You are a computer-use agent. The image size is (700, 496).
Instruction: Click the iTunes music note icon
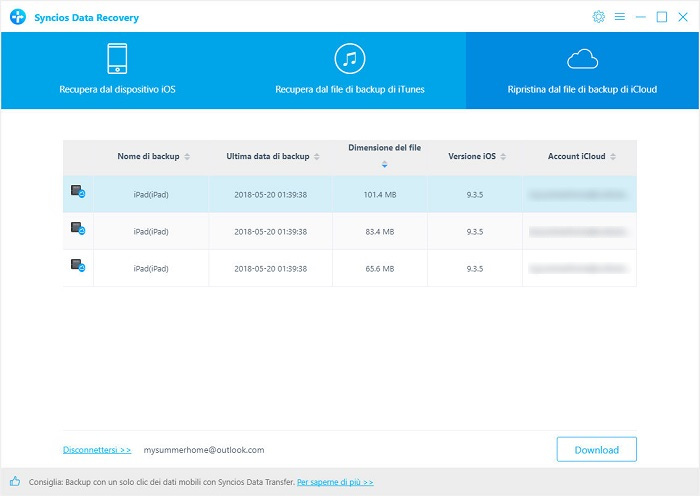coord(350,58)
